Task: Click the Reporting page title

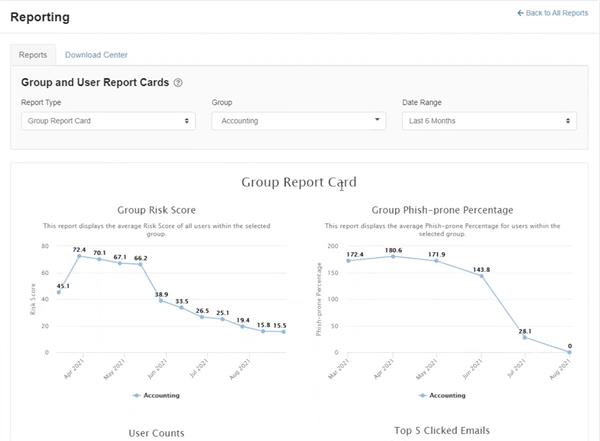Action: click(40, 17)
